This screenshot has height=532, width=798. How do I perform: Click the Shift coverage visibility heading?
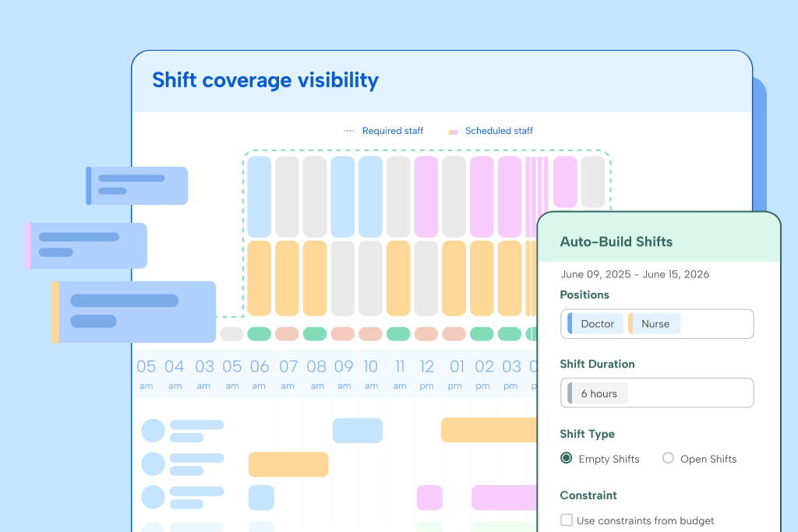(265, 80)
